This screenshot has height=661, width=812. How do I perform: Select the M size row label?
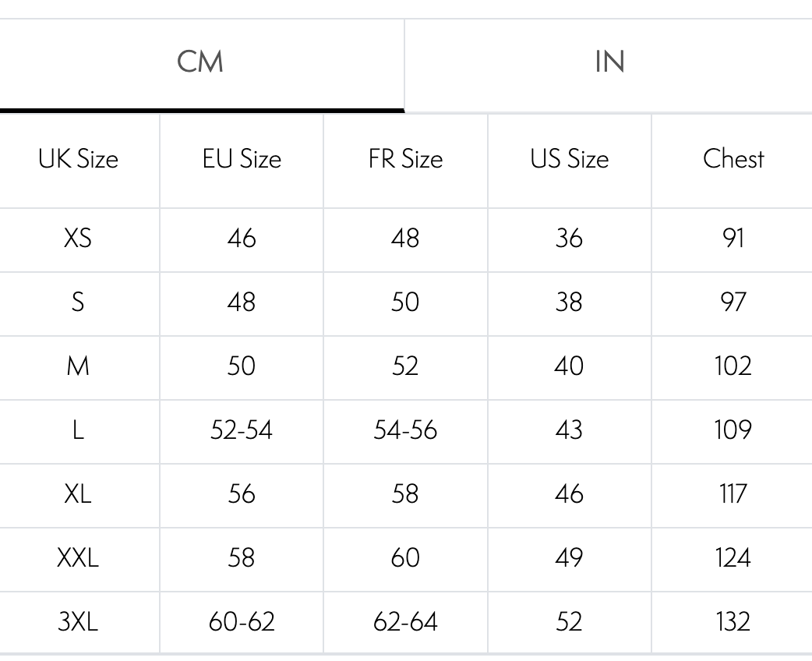(78, 366)
